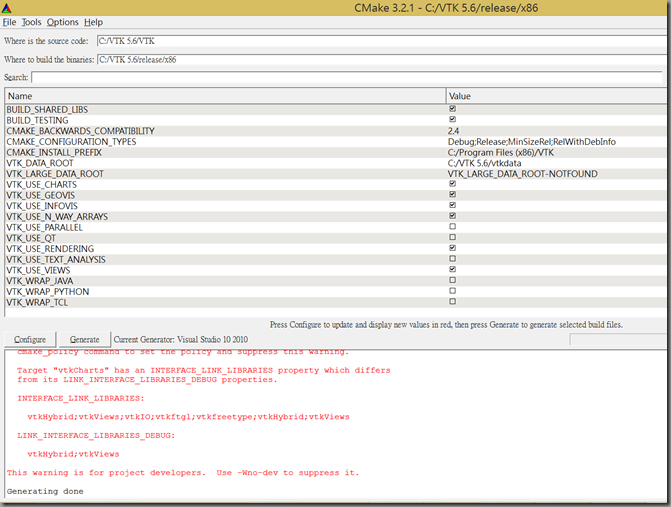671x507 pixels.
Task: Open the Tools menu
Action: 32,22
